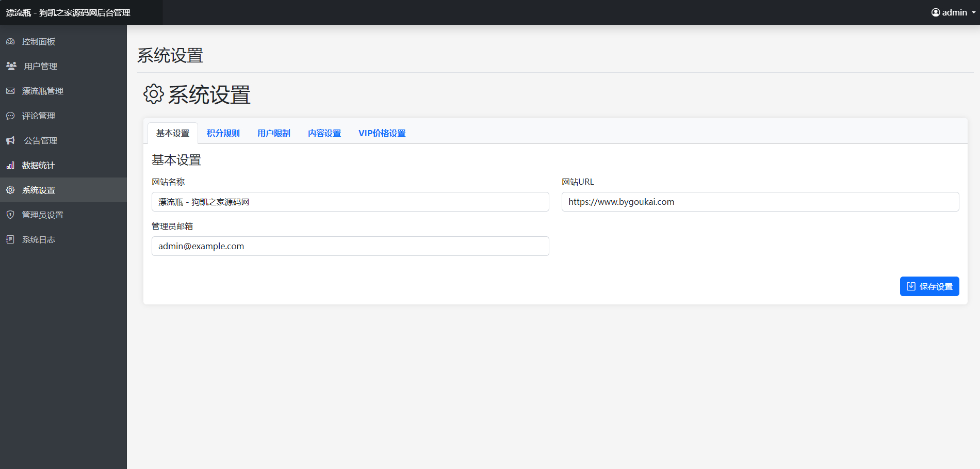This screenshot has width=980, height=469.
Task: Open the 内容设置 tab
Action: (x=324, y=133)
